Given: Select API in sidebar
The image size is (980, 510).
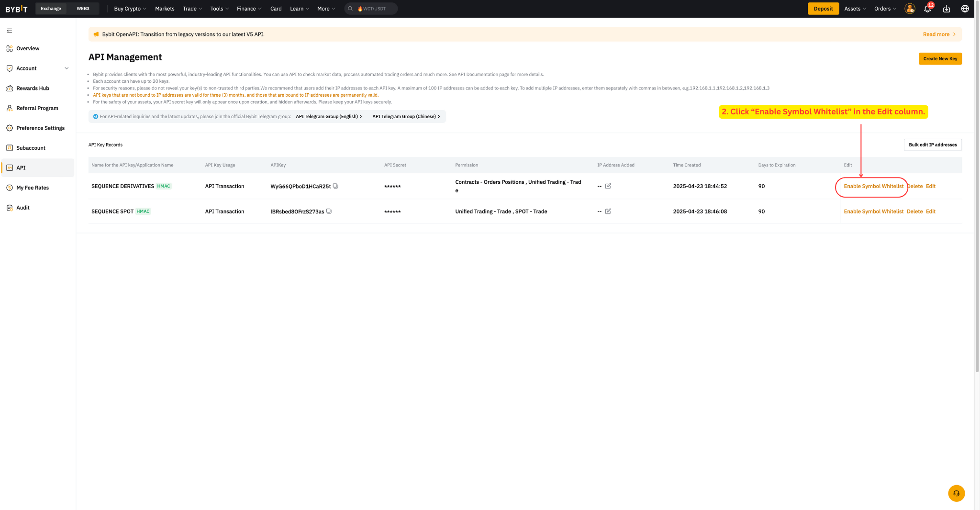Looking at the screenshot, I should point(37,167).
